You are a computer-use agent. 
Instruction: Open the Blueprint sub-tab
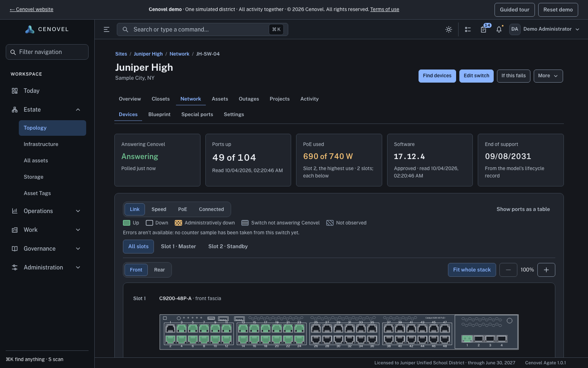pyautogui.click(x=159, y=114)
